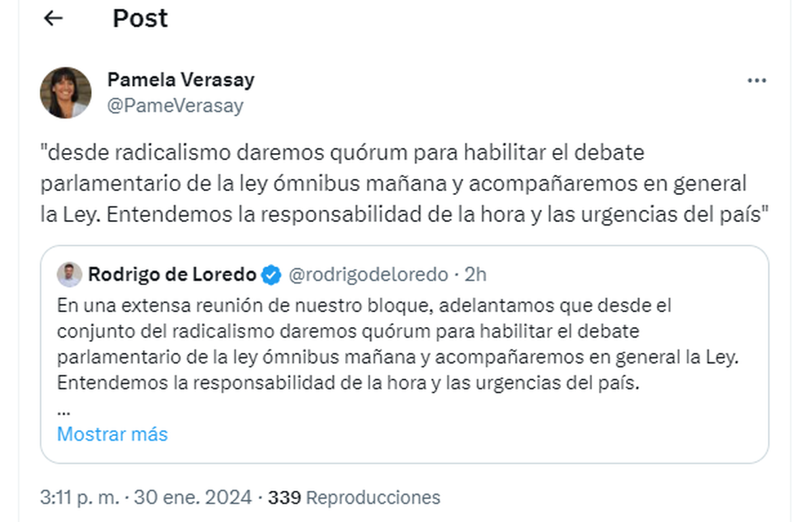The width and height of the screenshot is (812, 522).
Task: Click the 339 views number
Action: coord(284,498)
